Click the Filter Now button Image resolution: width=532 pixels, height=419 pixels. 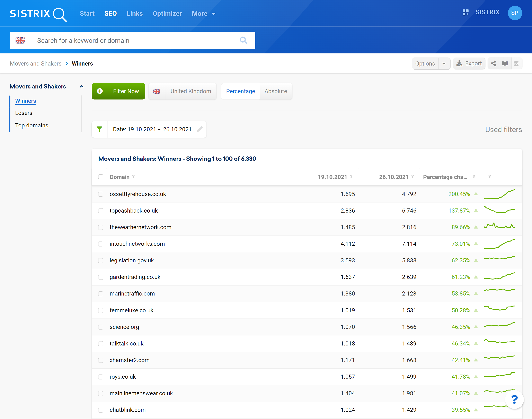click(118, 91)
